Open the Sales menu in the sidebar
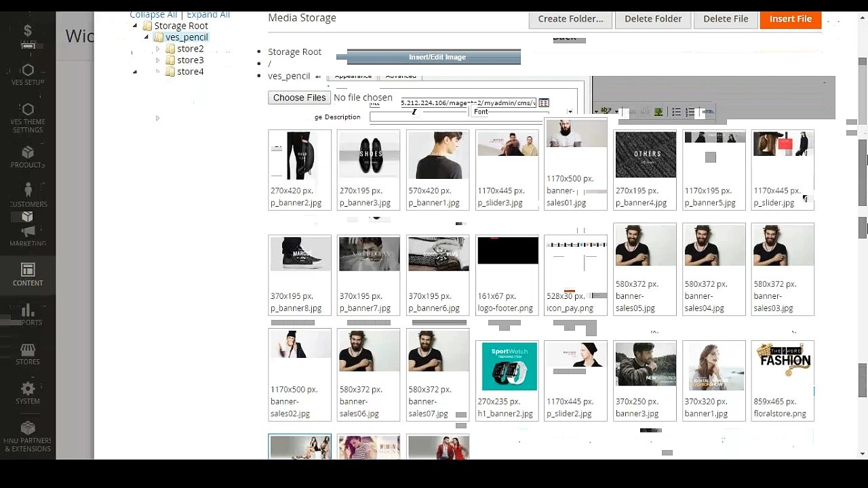The height and width of the screenshot is (488, 868). coord(28,35)
